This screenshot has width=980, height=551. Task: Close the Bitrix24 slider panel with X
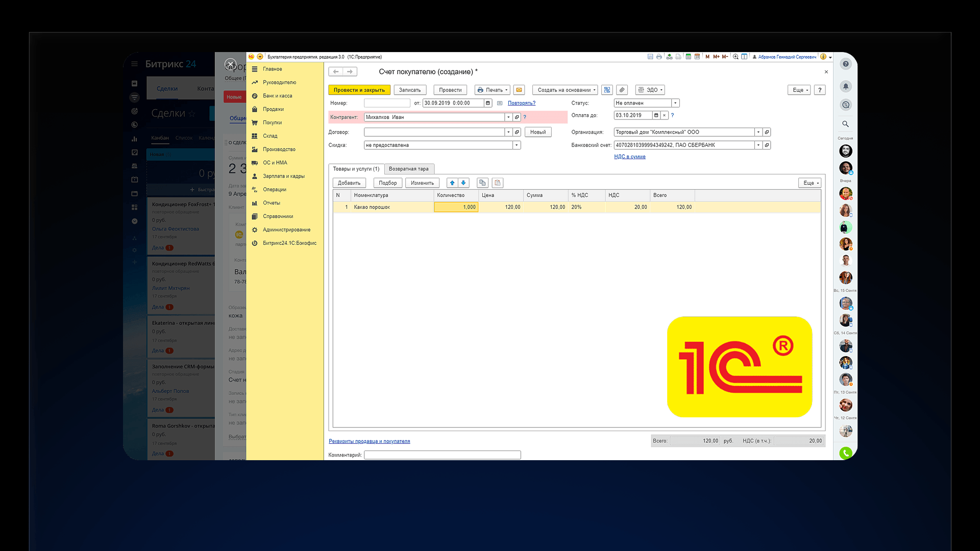pyautogui.click(x=231, y=65)
